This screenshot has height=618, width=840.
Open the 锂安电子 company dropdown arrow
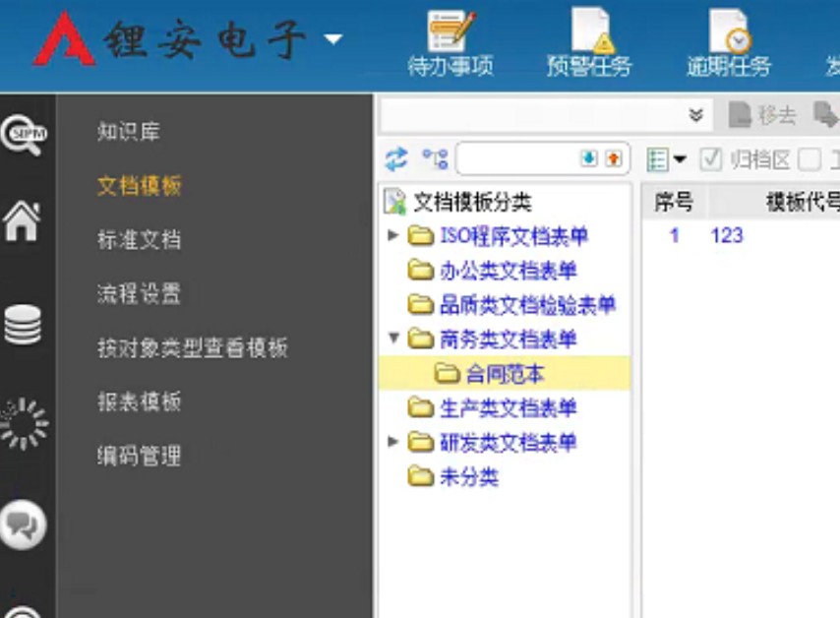tap(333, 40)
